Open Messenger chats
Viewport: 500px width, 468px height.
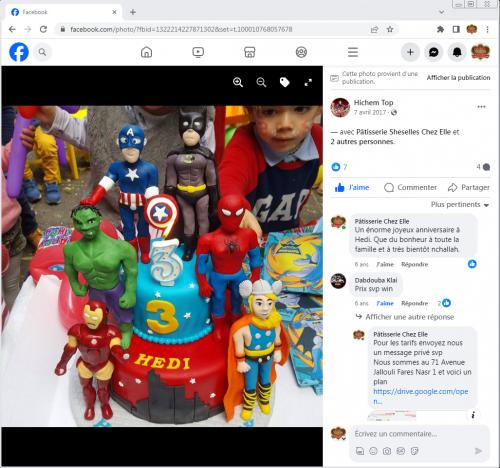(433, 52)
